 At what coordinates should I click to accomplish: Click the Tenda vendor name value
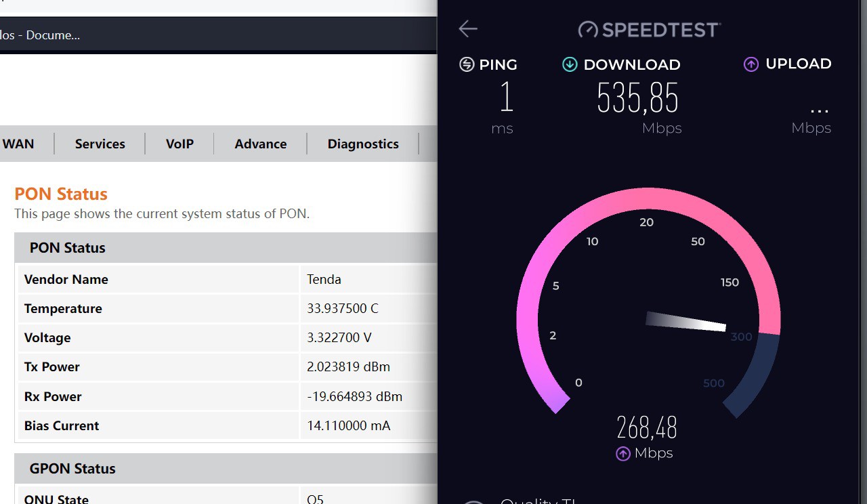(x=324, y=279)
